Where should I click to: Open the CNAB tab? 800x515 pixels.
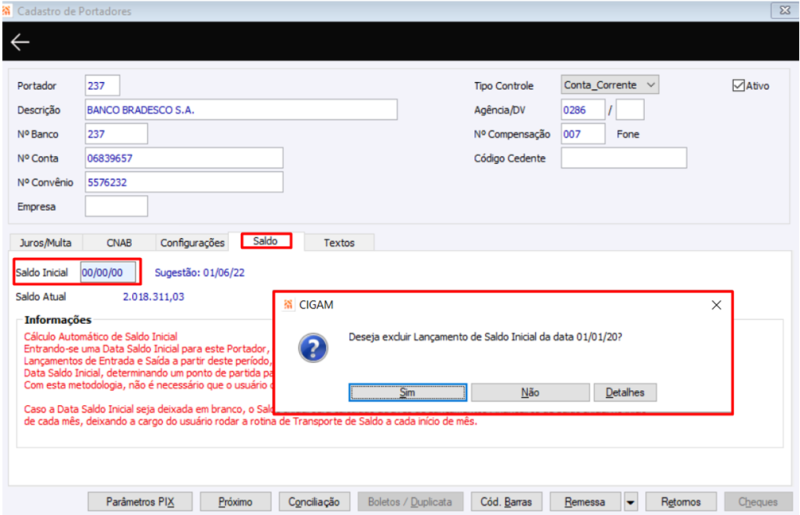point(119,242)
